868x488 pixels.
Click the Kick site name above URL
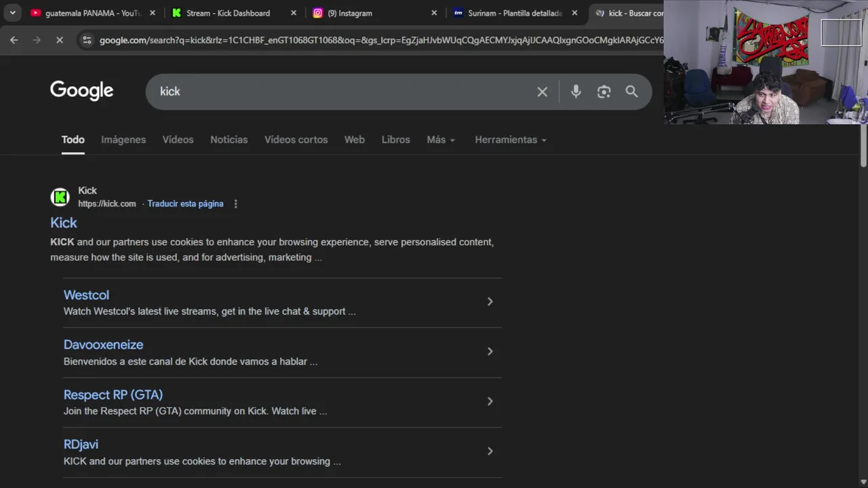tap(87, 190)
